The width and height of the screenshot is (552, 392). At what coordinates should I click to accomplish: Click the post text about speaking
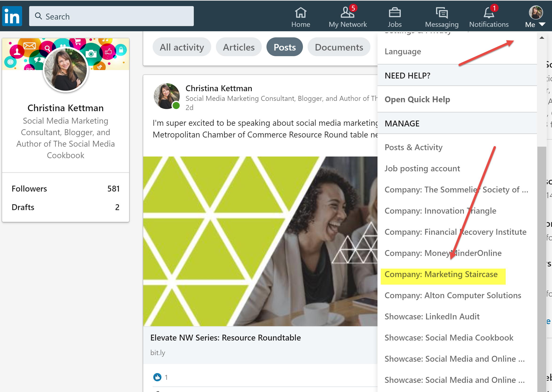pos(265,129)
